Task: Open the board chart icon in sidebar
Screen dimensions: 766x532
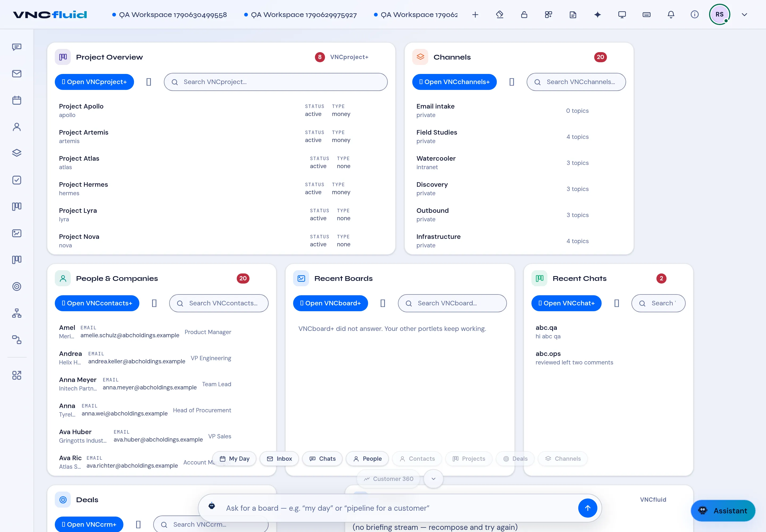Action: (x=17, y=233)
